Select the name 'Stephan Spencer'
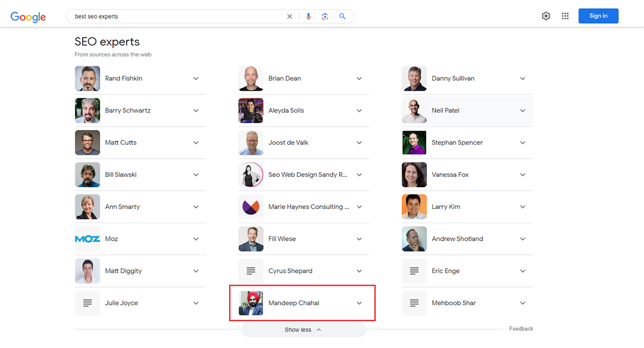Viewport: 644px width, 348px height. coord(457,143)
